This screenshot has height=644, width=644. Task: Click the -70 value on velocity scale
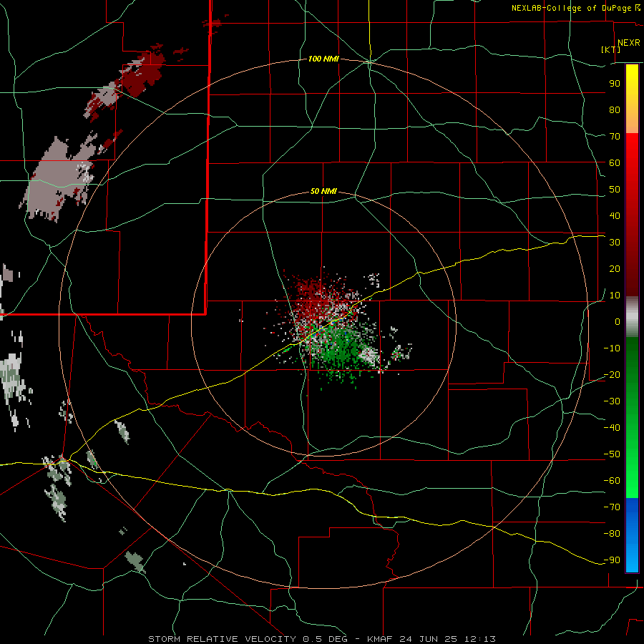click(x=612, y=507)
